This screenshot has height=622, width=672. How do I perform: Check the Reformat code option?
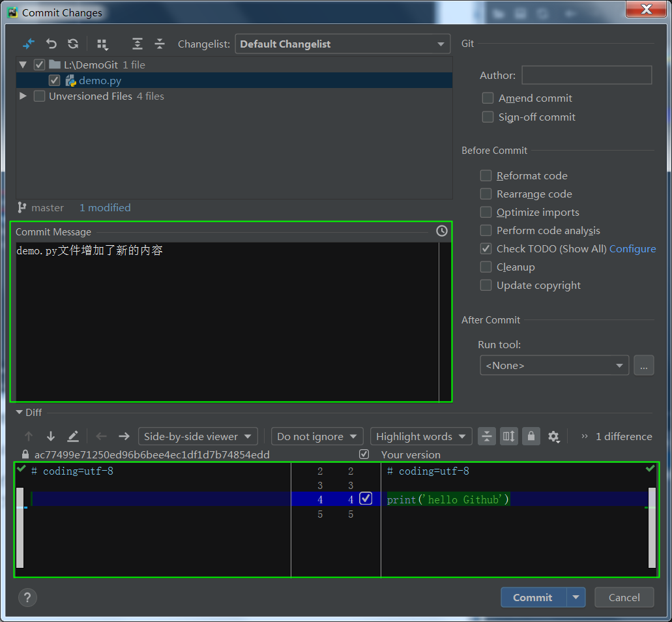(x=486, y=175)
